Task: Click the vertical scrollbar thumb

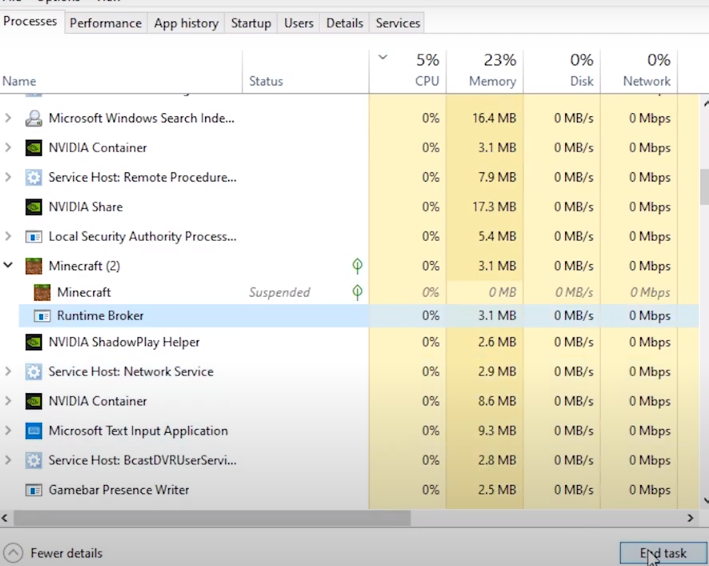Action: 704,187
